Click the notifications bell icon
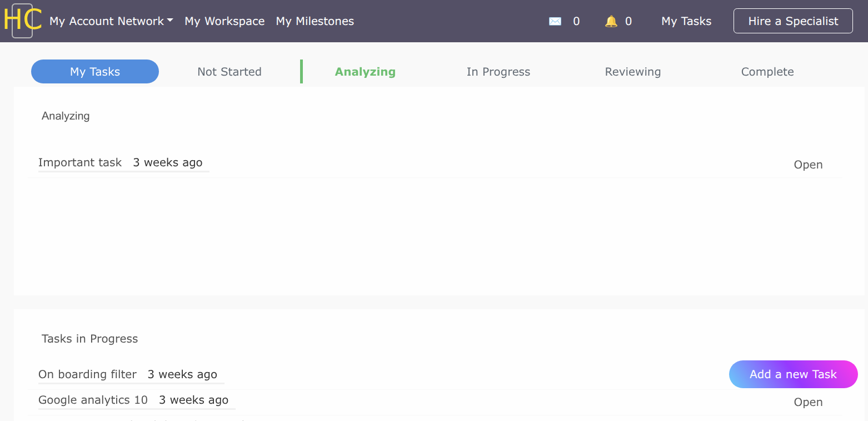The image size is (868, 421). 612,21
